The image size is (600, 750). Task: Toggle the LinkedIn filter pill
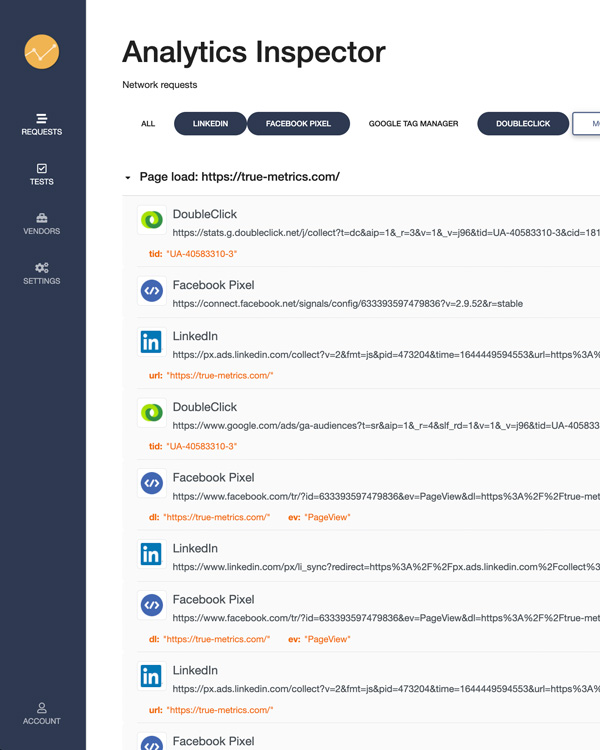click(x=210, y=123)
